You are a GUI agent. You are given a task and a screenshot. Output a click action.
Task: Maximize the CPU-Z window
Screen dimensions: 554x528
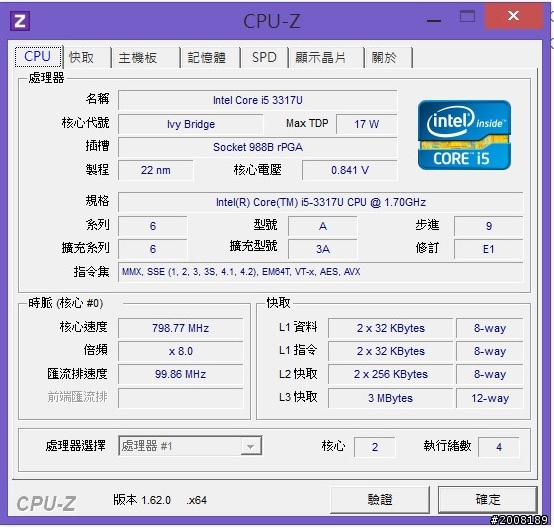click(467, 16)
